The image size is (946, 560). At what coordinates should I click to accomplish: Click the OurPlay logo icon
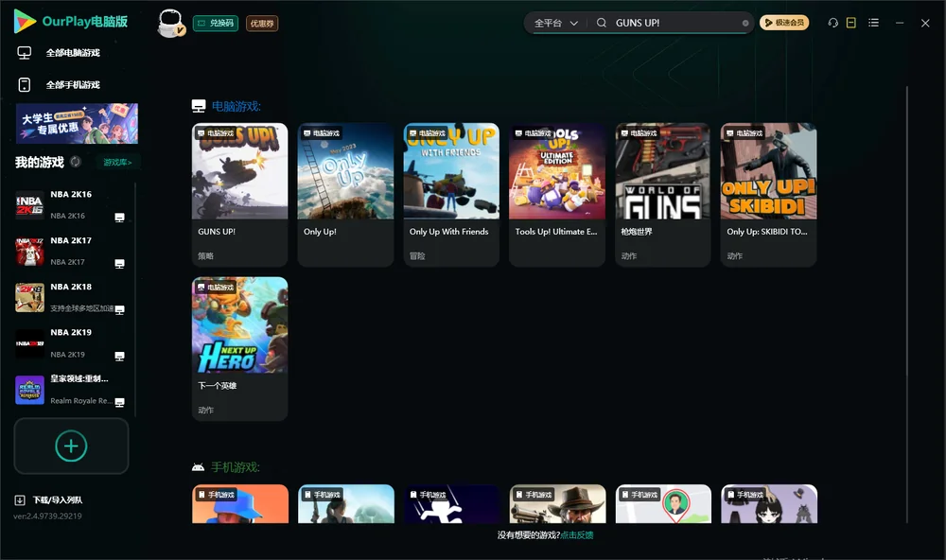pos(25,22)
